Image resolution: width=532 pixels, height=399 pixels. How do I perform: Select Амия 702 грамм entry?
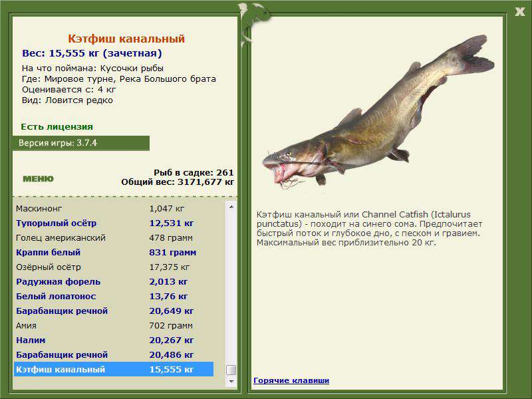click(114, 325)
